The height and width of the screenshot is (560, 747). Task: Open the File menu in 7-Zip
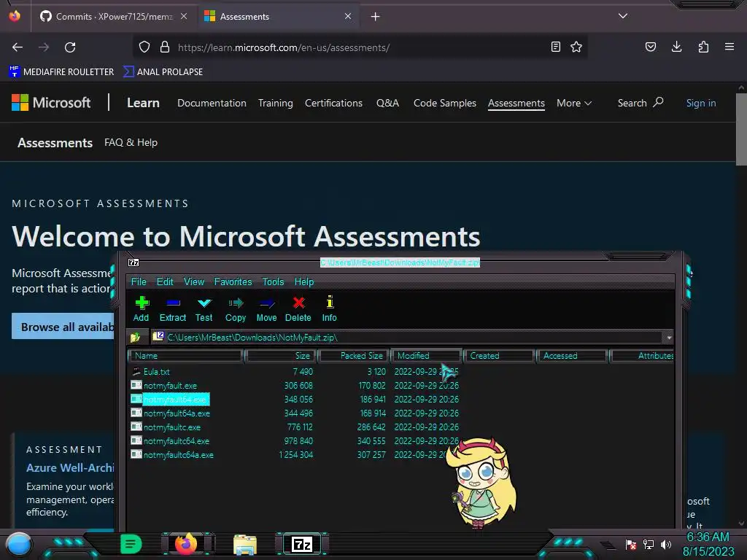(139, 281)
